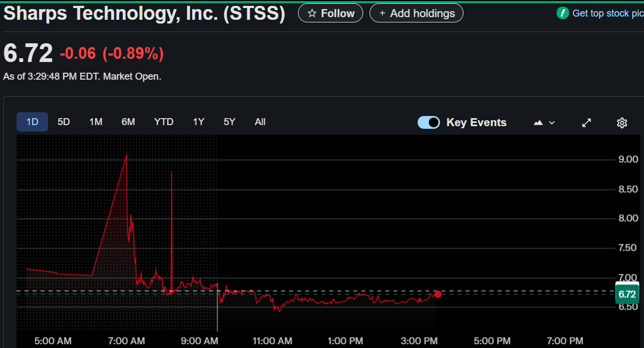Show the YTD chart range

[x=164, y=122]
